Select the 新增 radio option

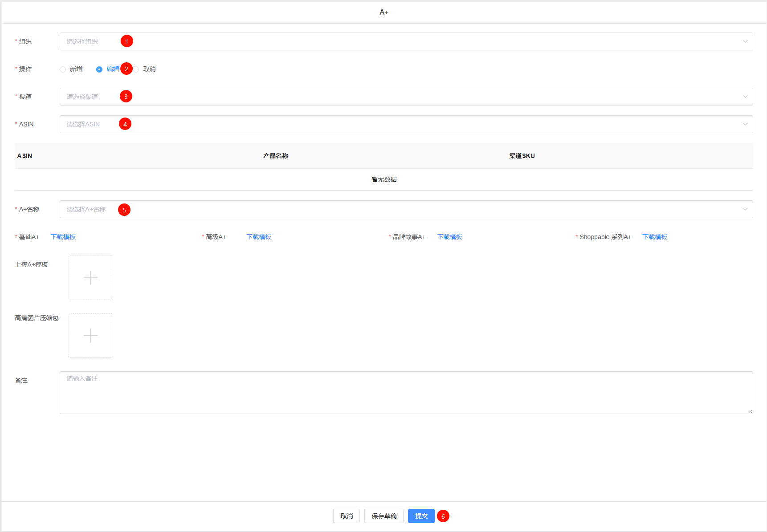63,69
